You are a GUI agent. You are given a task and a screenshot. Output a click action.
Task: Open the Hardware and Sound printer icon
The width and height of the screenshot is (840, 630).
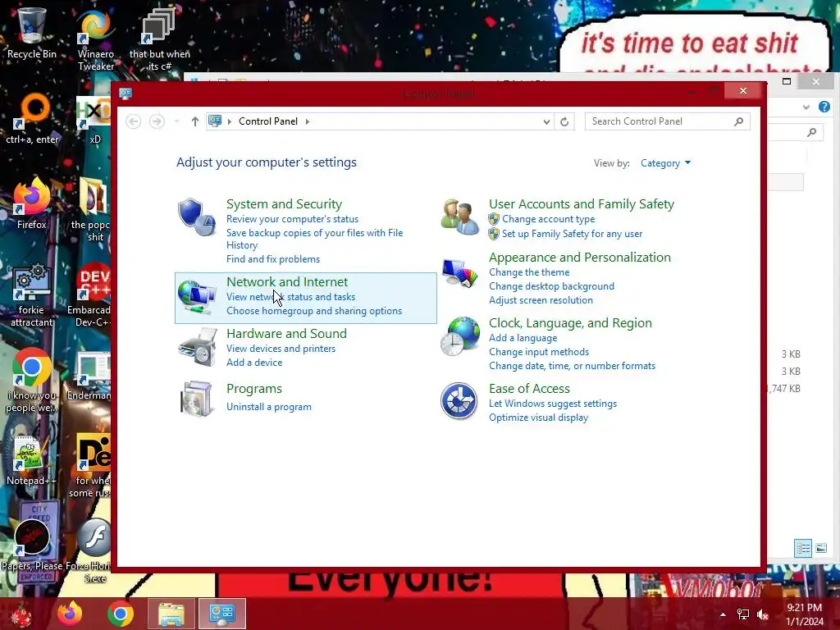(197, 347)
